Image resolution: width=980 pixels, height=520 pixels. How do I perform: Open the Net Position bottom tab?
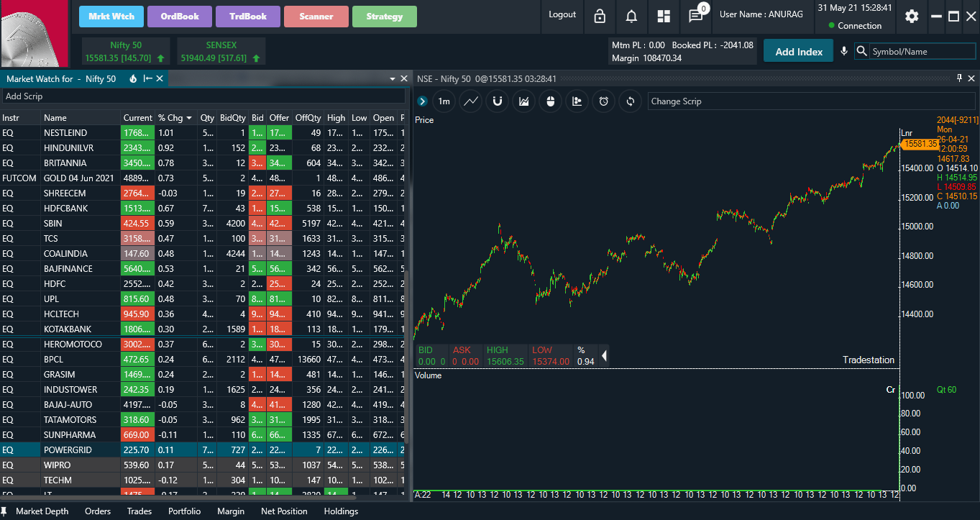(x=284, y=511)
